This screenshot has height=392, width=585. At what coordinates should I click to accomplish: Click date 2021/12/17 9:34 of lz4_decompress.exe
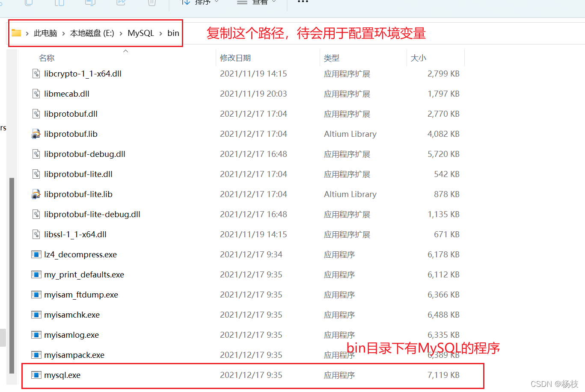pos(251,255)
